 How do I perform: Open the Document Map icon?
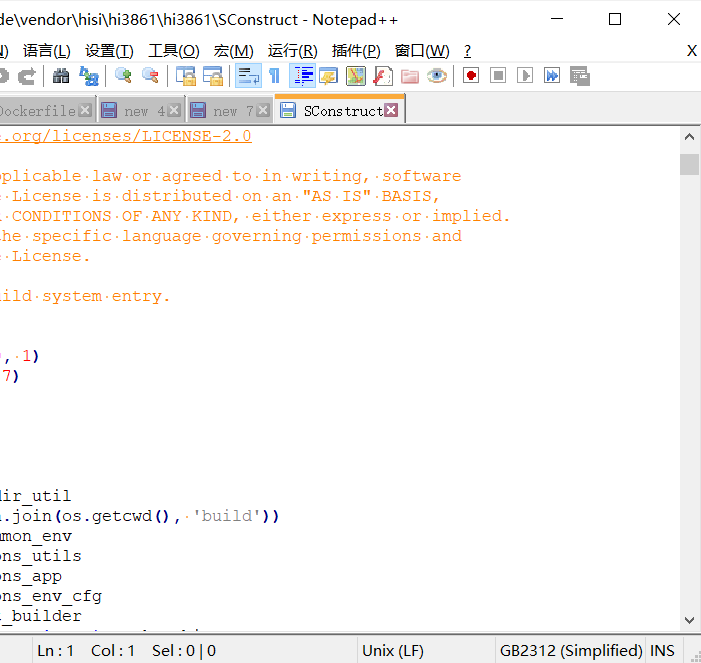pos(356,76)
